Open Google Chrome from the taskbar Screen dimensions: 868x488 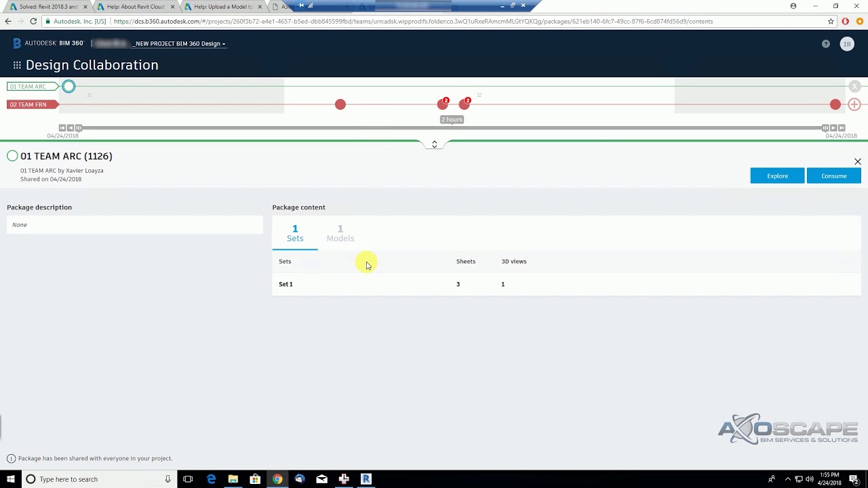[277, 479]
